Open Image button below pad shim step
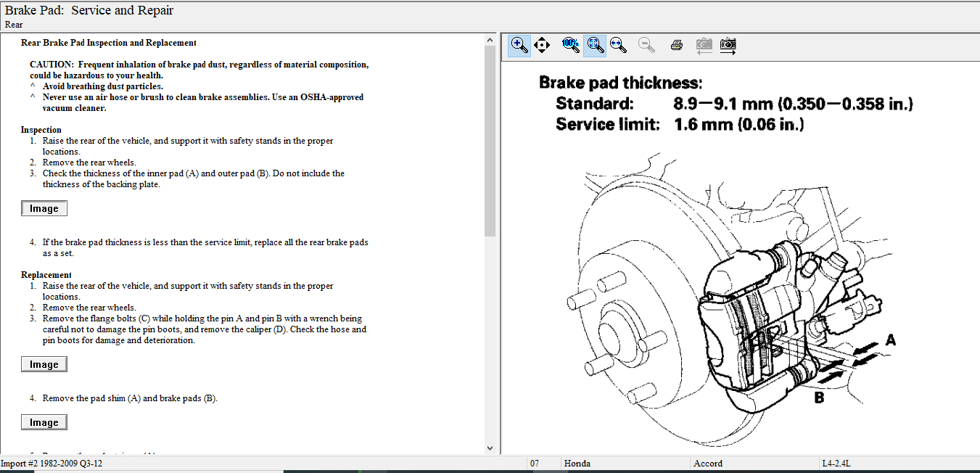The height and width of the screenshot is (473, 980). point(44,423)
